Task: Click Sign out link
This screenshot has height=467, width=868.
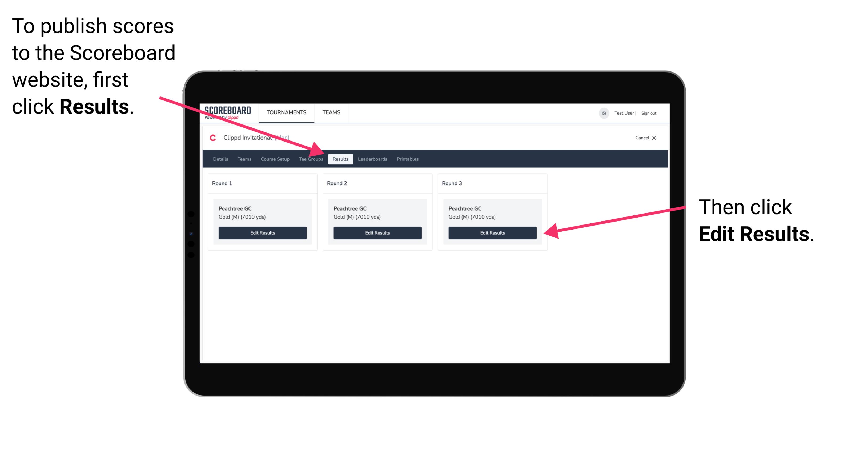Action: tap(650, 113)
